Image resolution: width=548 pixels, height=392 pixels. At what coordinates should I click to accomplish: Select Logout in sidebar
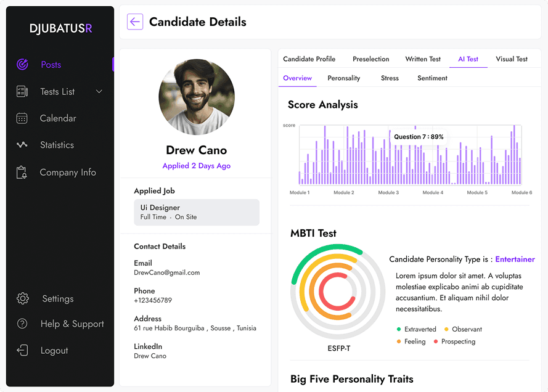pyautogui.click(x=54, y=351)
